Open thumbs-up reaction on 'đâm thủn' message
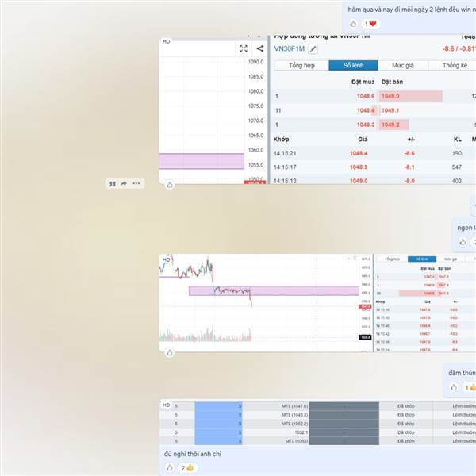The height and width of the screenshot is (476, 476). pos(470,387)
